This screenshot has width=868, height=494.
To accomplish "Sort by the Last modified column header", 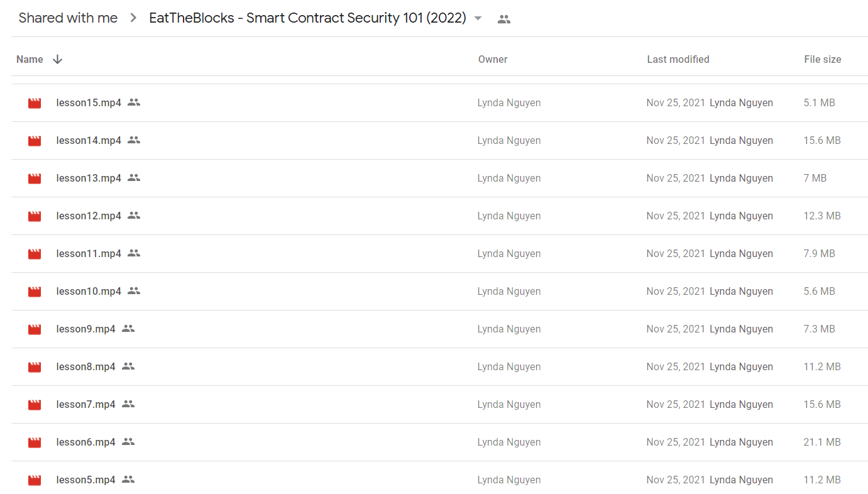I will [x=678, y=59].
